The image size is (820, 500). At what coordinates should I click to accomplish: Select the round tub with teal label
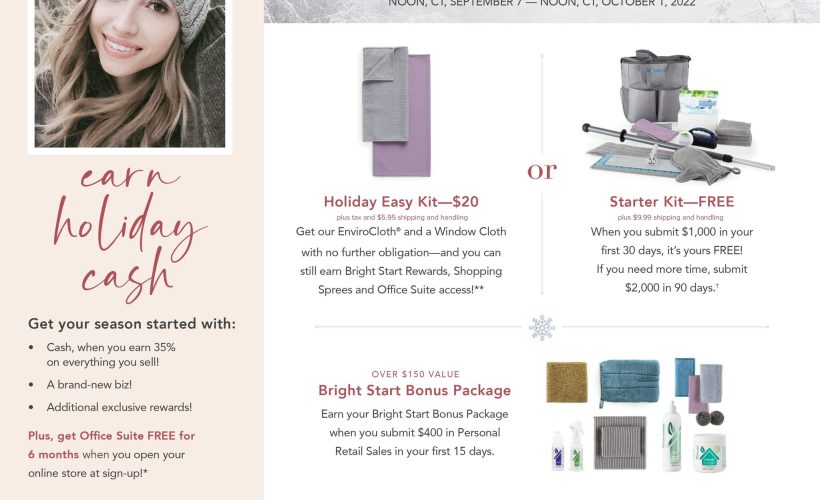(x=710, y=451)
